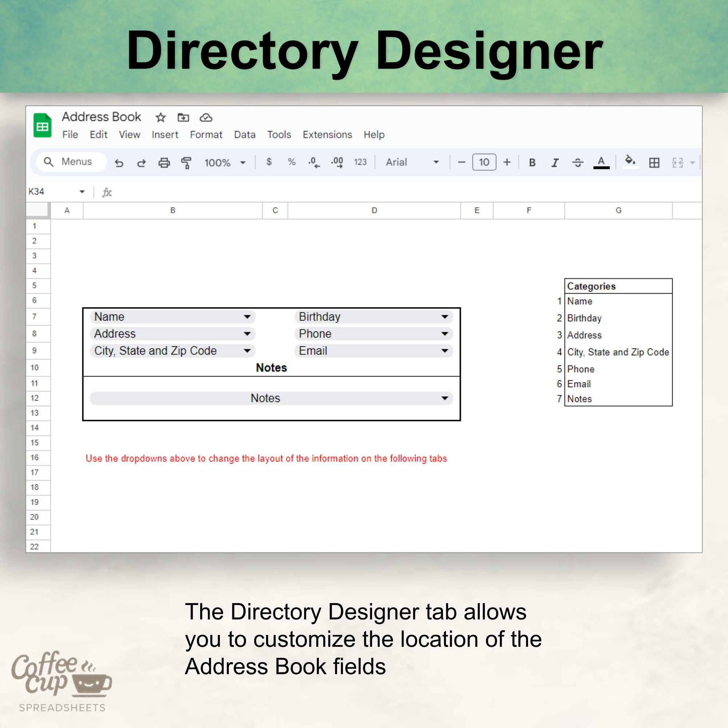
Task: Apply italic formatting
Action: pyautogui.click(x=555, y=162)
